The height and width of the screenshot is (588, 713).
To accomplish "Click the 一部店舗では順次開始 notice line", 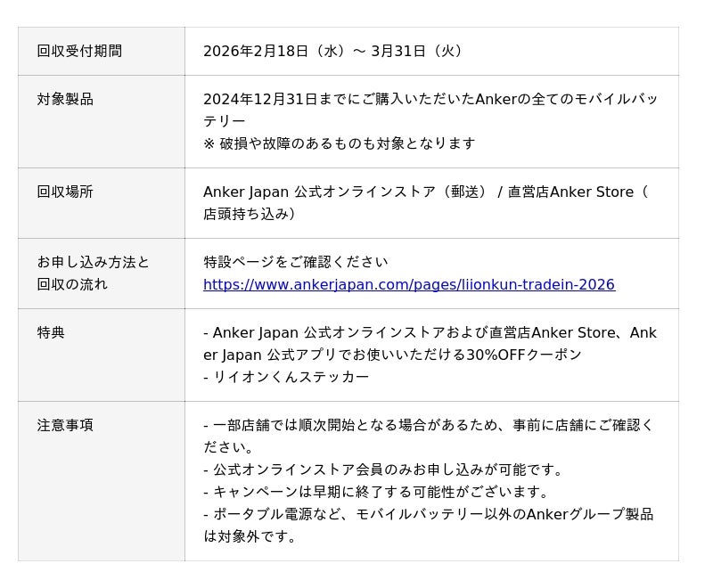I will coord(428,426).
